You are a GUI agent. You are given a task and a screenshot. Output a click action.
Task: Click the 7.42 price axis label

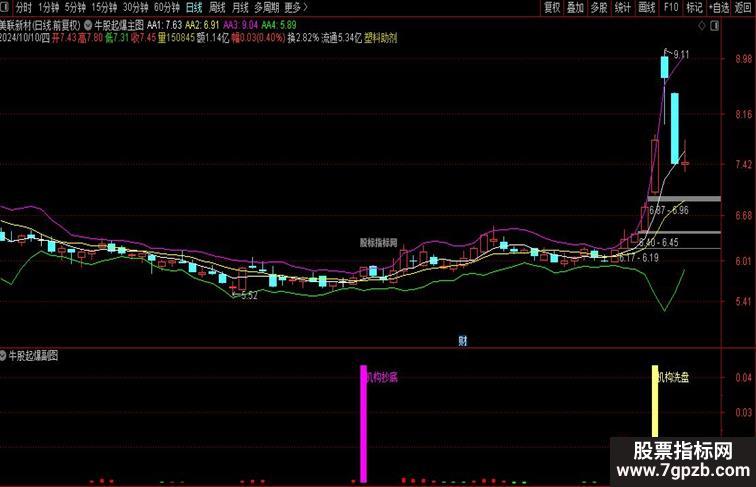[744, 164]
